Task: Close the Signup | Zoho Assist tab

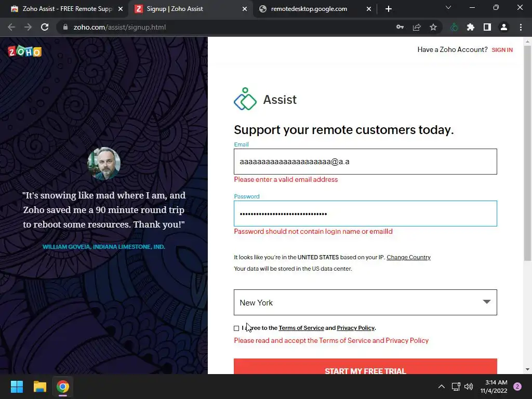Action: pos(245,9)
